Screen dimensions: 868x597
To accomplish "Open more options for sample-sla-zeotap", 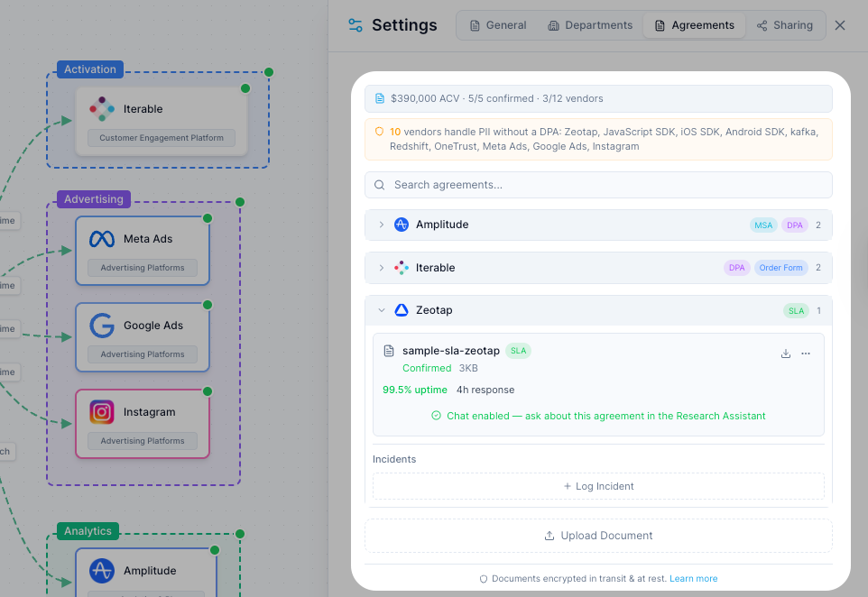I will click(806, 354).
